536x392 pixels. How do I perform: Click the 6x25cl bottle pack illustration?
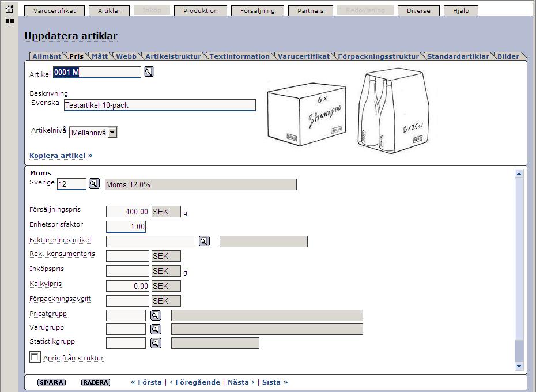[x=392, y=111]
